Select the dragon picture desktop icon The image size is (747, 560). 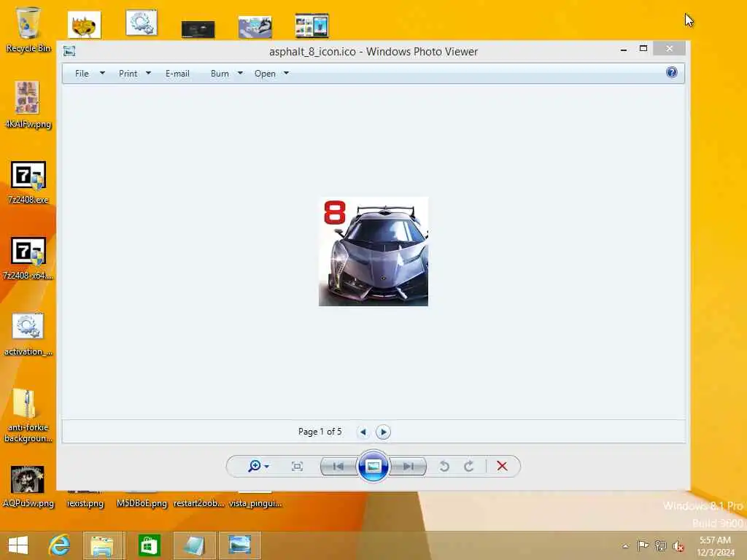(255, 27)
